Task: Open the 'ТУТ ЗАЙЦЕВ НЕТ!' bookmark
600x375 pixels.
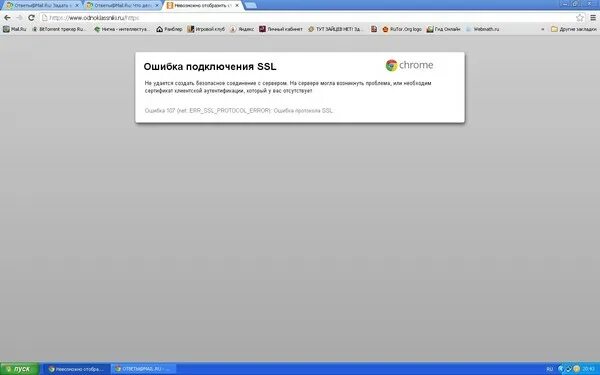Action: coord(336,29)
